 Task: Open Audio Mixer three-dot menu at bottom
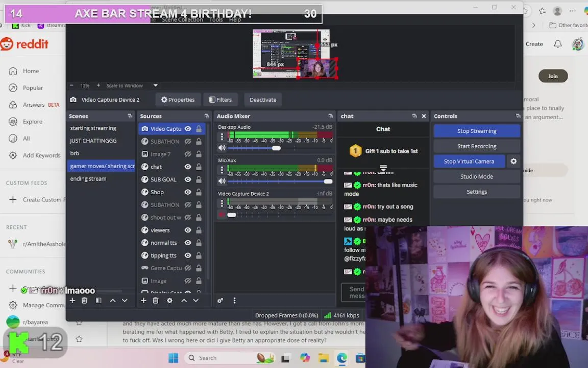[x=234, y=301]
